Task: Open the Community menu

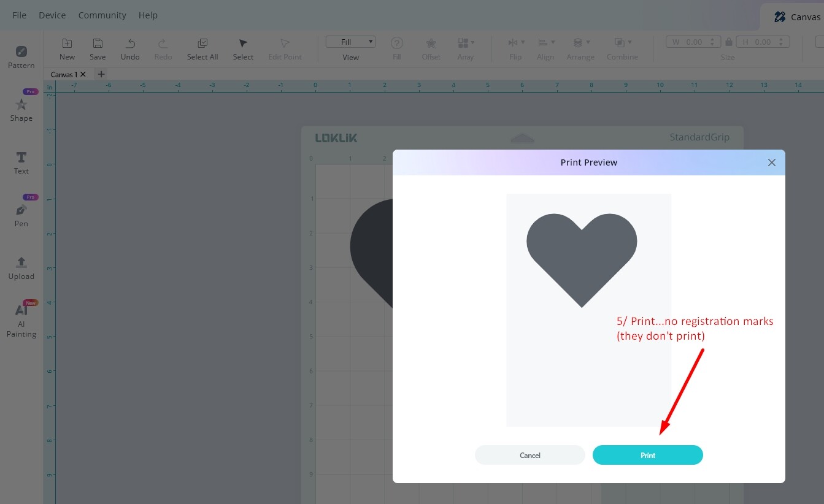Action: (102, 15)
